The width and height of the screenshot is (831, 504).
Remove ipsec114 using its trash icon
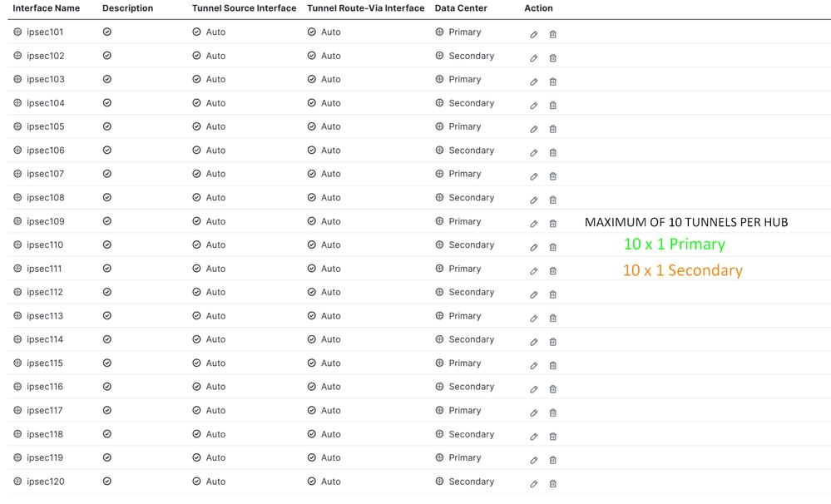553,342
